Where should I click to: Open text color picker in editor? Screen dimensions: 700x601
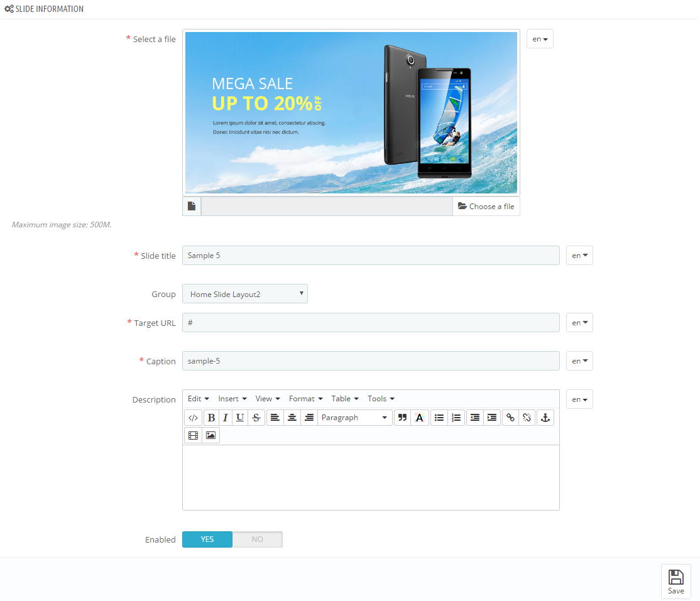pyautogui.click(x=420, y=418)
